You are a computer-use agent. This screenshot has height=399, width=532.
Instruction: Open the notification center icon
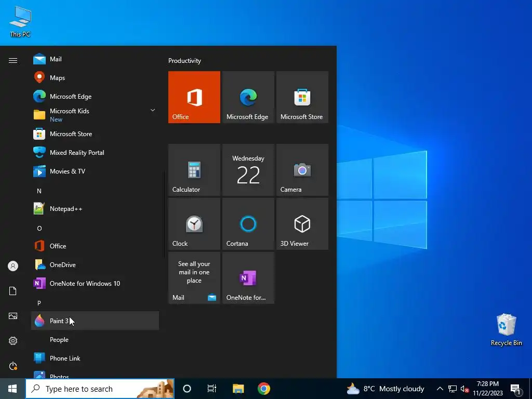coord(515,389)
